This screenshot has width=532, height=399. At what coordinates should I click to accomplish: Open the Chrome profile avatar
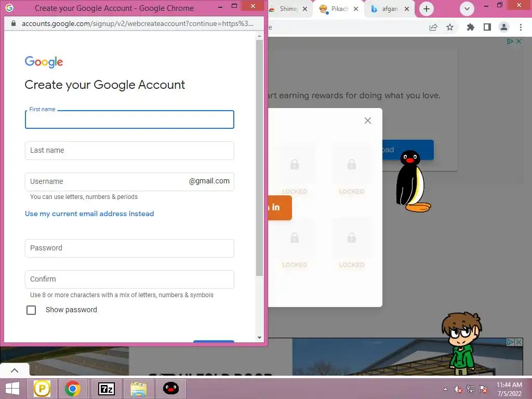[x=504, y=27]
